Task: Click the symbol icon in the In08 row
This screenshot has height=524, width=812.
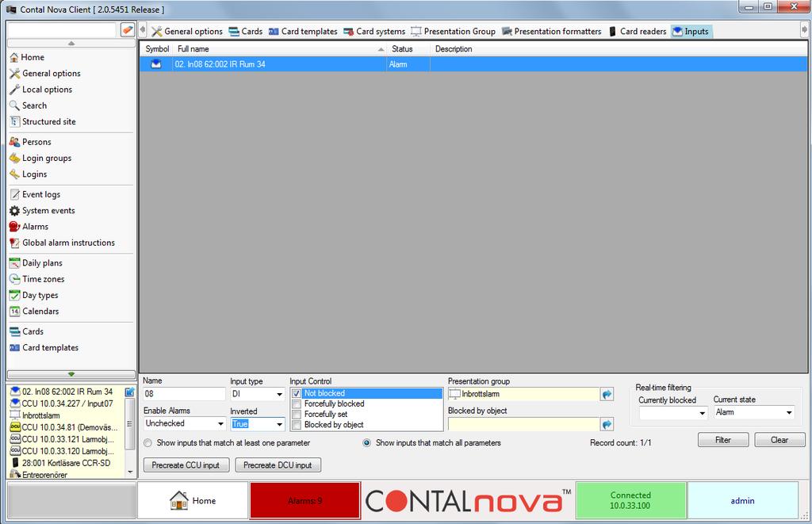Action: pyautogui.click(x=156, y=64)
